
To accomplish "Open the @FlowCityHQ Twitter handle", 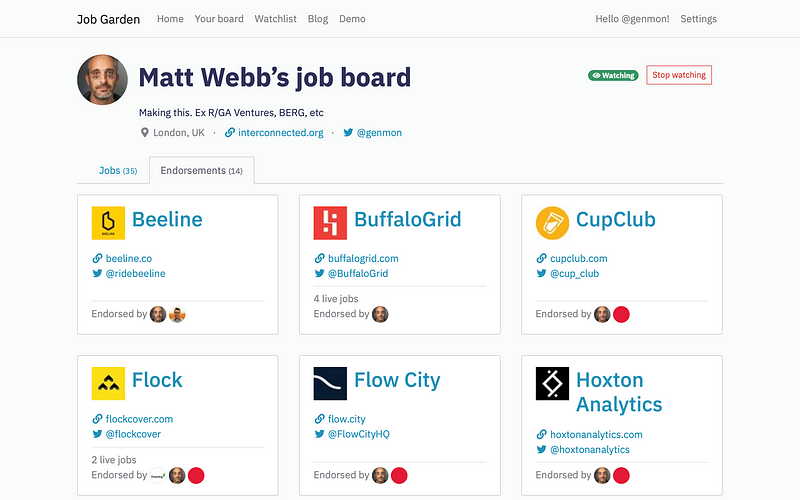I will (359, 434).
